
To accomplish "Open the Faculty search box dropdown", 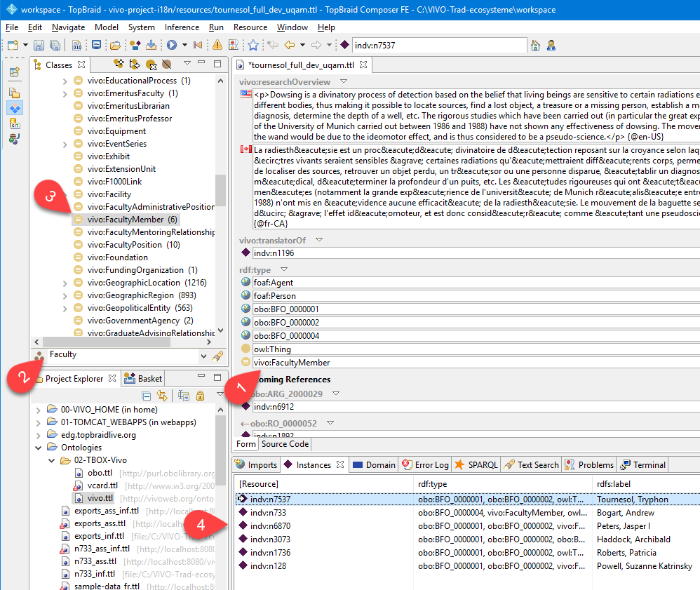I will 203,356.
